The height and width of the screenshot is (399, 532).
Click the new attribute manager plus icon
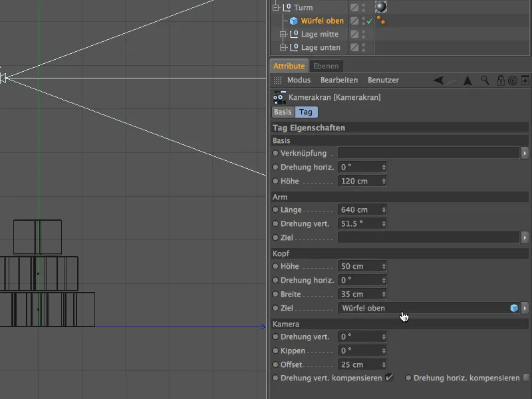click(525, 80)
